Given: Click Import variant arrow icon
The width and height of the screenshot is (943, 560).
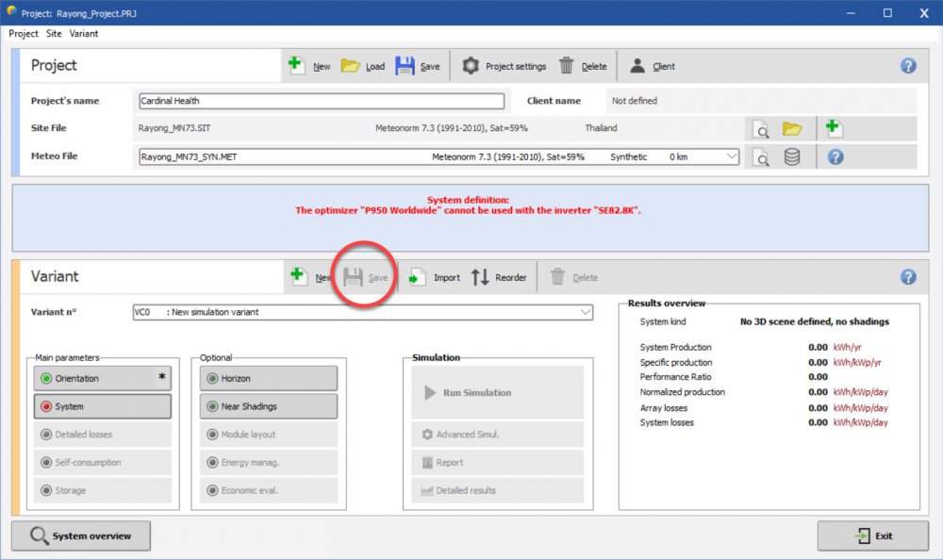Looking at the screenshot, I should 419,277.
